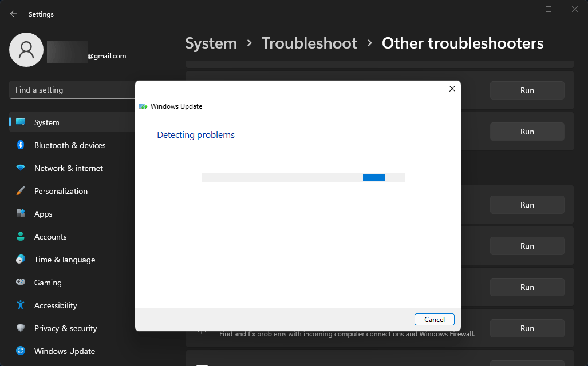Focus the Find a setting search box
Image resolution: width=588 pixels, height=366 pixels.
point(72,90)
